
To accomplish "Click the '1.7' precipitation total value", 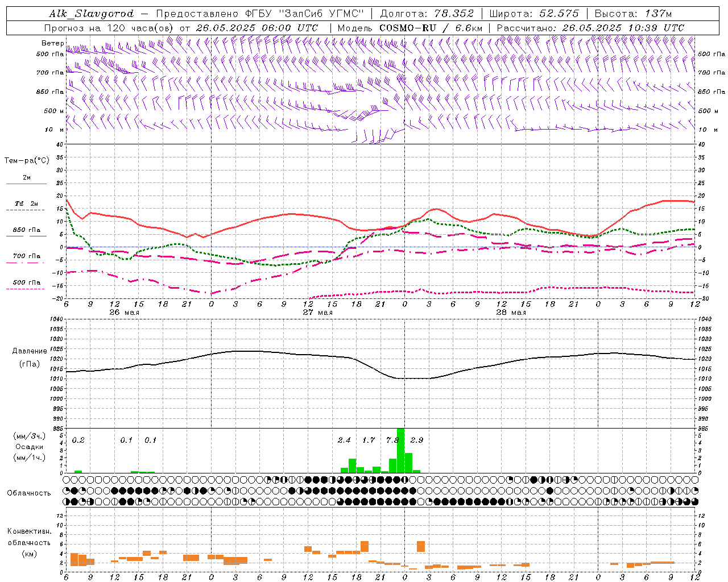I will click(x=369, y=440).
